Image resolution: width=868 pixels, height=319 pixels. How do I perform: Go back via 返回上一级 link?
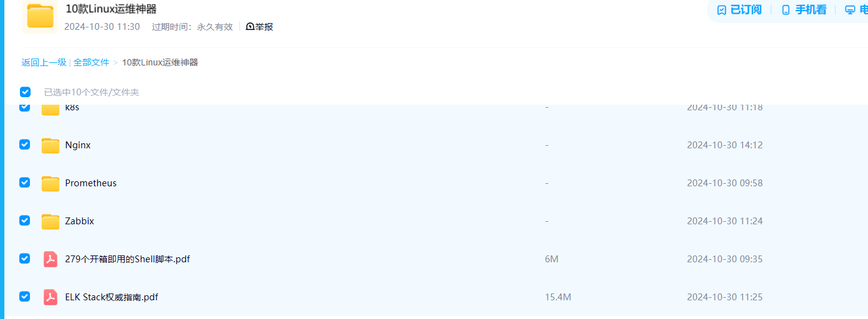coord(44,62)
